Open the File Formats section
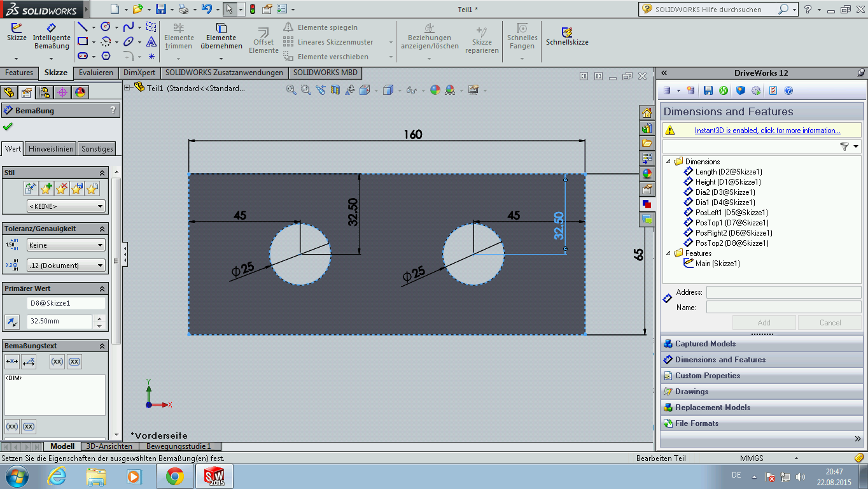 (762, 423)
